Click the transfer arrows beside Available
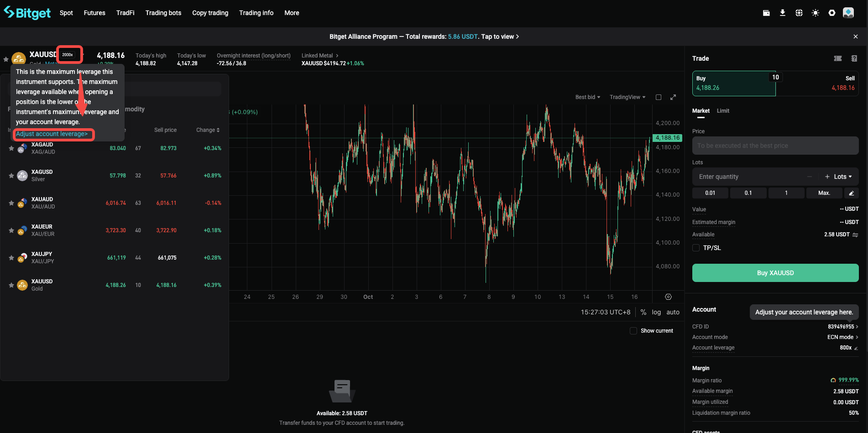Image resolution: width=868 pixels, height=433 pixels. click(855, 235)
